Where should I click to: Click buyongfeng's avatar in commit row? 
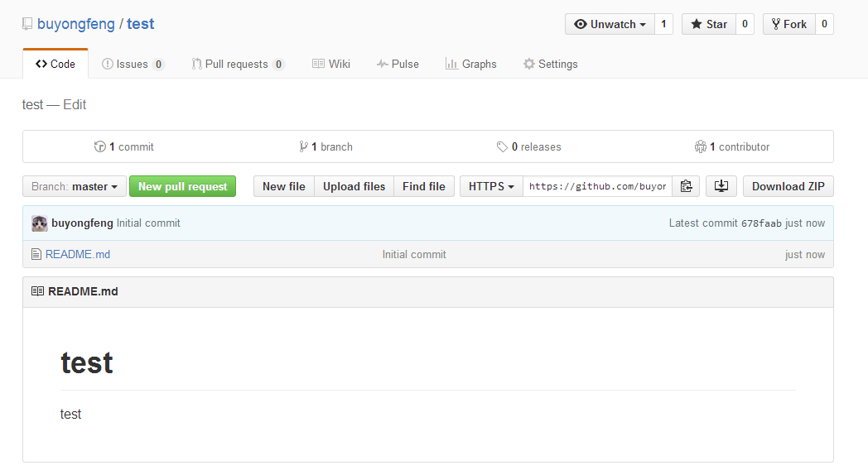click(x=39, y=223)
